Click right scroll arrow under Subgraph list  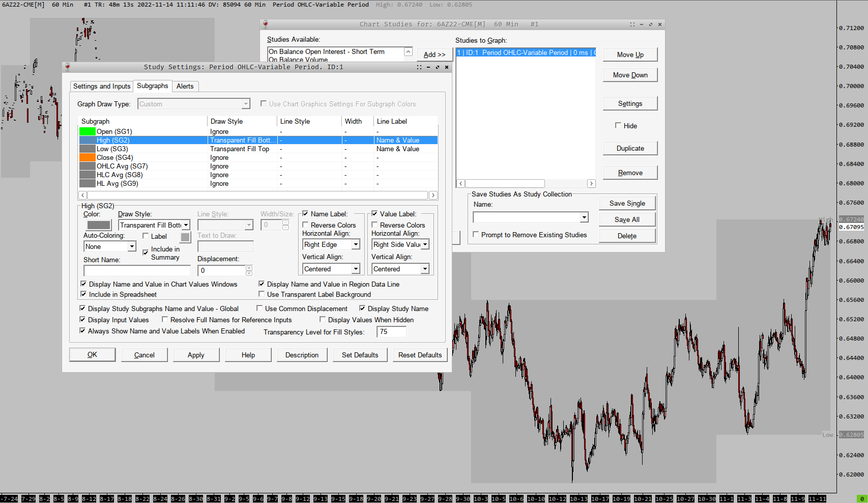click(x=433, y=195)
